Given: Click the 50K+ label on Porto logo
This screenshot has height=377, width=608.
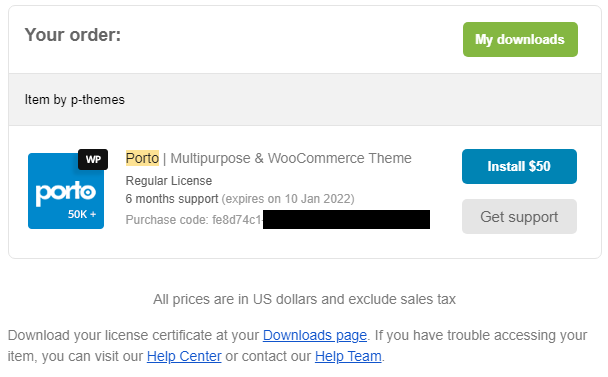Looking at the screenshot, I should (82, 214).
